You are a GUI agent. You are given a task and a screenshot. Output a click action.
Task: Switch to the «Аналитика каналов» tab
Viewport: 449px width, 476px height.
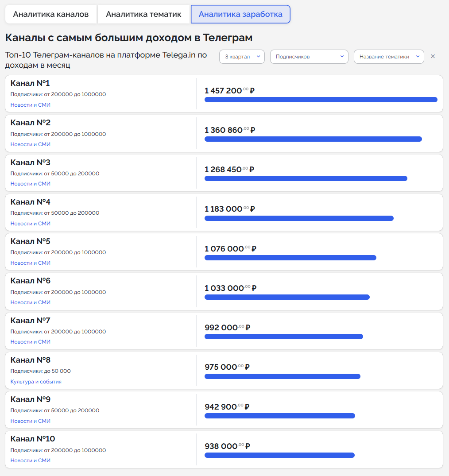[51, 14]
